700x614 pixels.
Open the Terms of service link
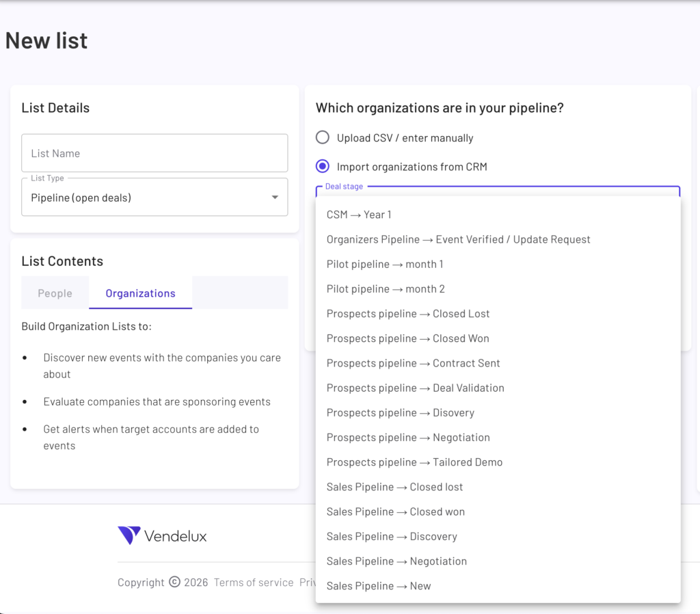tap(254, 582)
